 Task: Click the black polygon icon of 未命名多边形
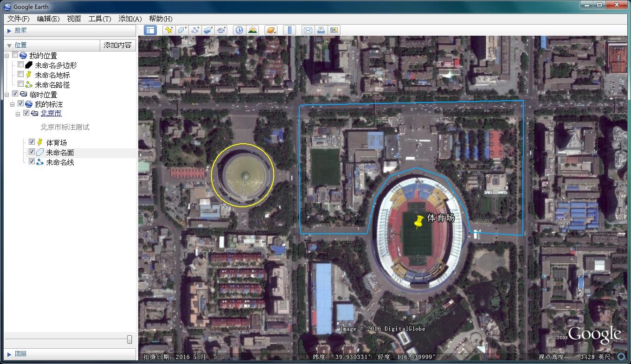[x=29, y=65]
